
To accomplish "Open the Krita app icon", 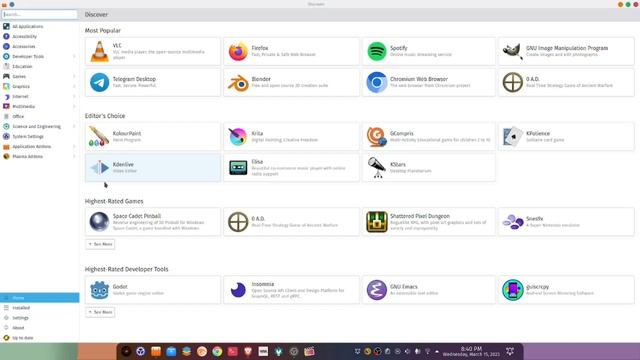I will [x=238, y=137].
